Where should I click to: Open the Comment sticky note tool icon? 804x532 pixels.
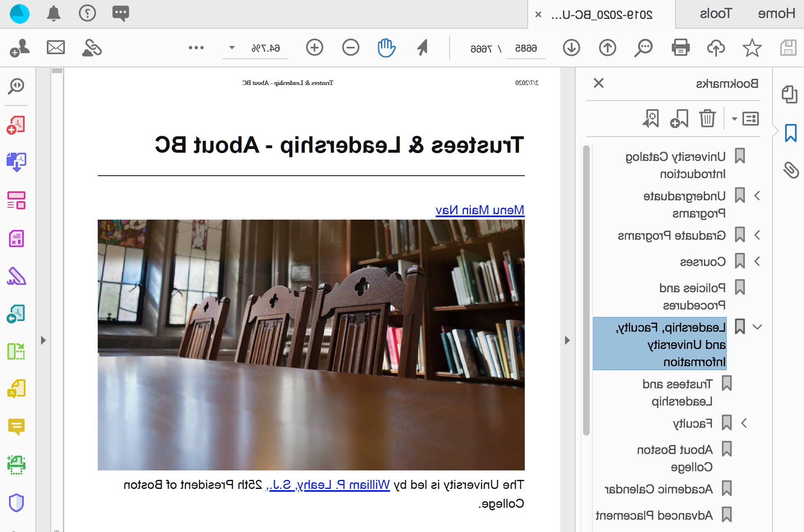point(16,427)
